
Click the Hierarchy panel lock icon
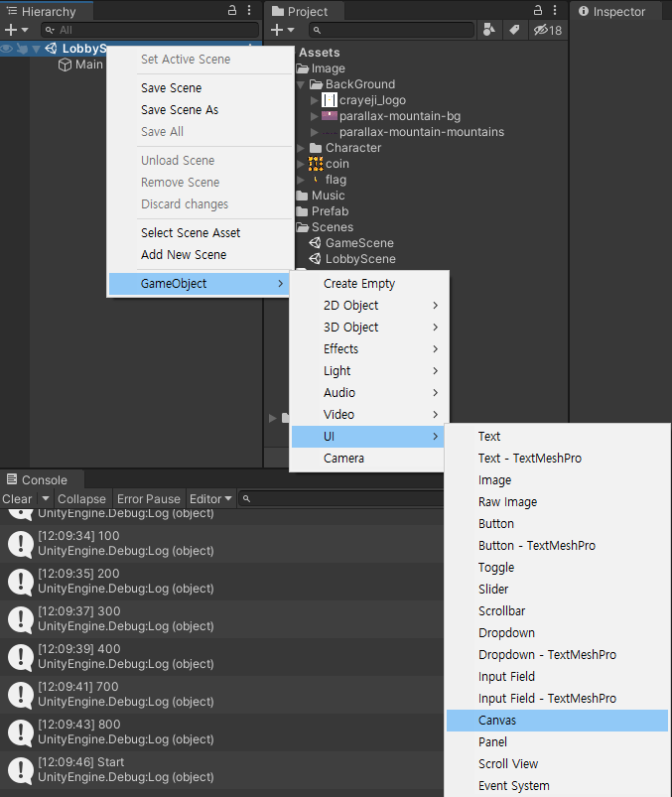tap(232, 10)
